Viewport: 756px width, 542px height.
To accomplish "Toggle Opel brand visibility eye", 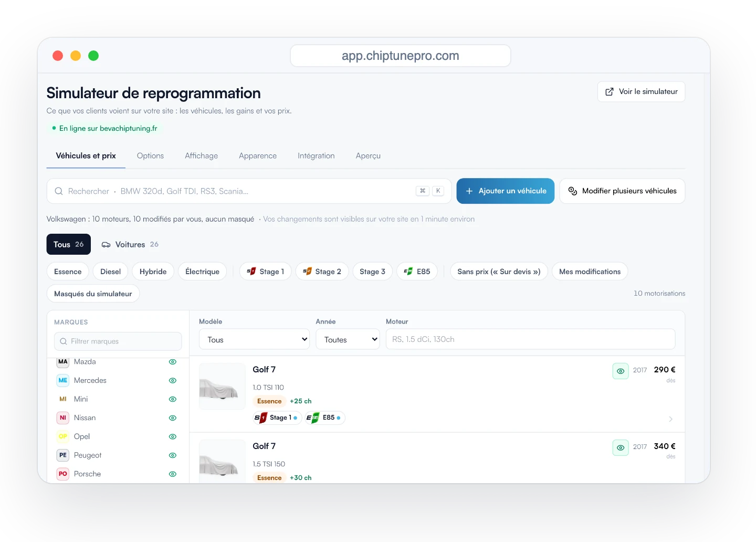I will coord(173,436).
